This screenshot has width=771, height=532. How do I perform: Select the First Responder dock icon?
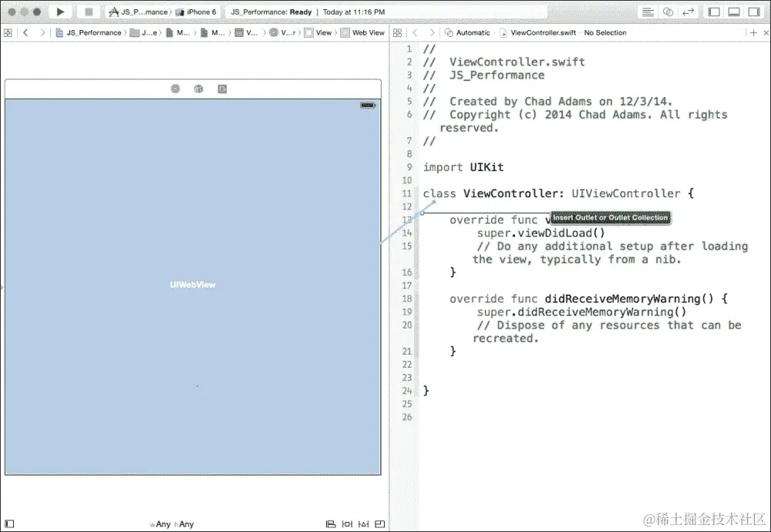pos(199,89)
